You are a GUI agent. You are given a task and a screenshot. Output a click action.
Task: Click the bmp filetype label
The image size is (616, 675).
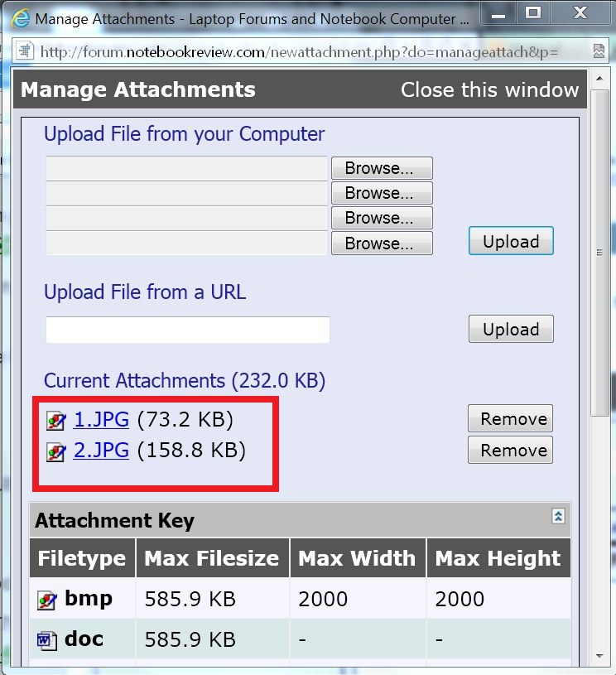point(89,599)
